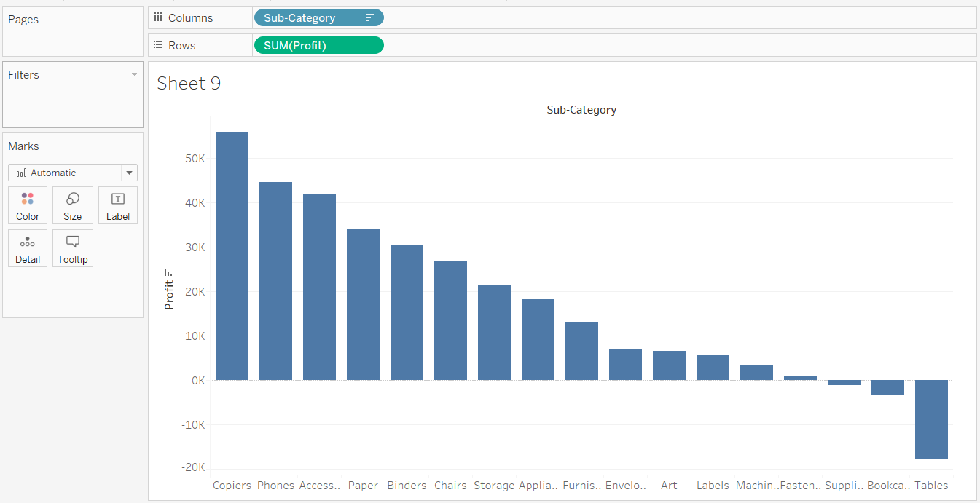Image resolution: width=980 pixels, height=503 pixels.
Task: Click the Phones axis label
Action: click(275, 486)
